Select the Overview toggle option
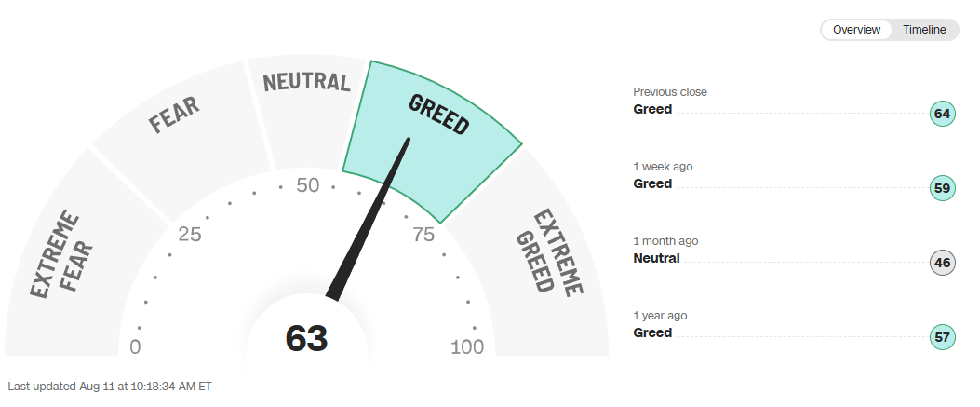The image size is (980, 407). (x=856, y=30)
